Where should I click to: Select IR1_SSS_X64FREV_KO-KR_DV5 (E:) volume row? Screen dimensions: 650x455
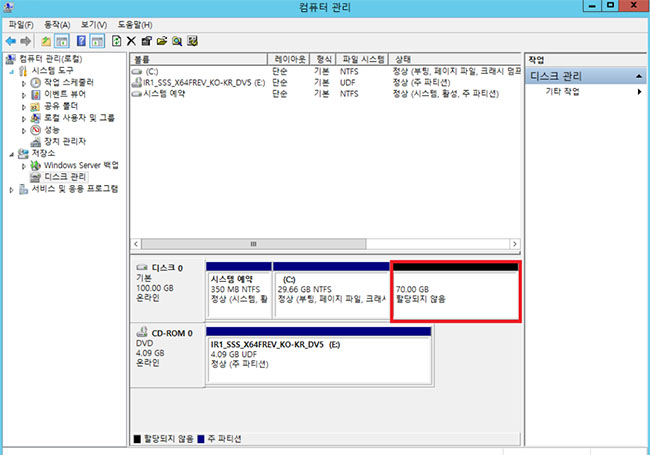click(x=325, y=82)
